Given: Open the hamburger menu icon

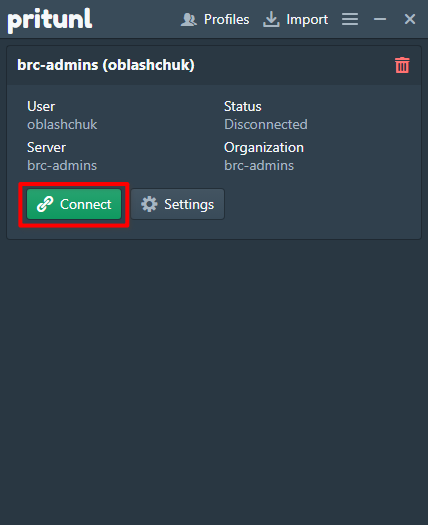Looking at the screenshot, I should coord(350,19).
